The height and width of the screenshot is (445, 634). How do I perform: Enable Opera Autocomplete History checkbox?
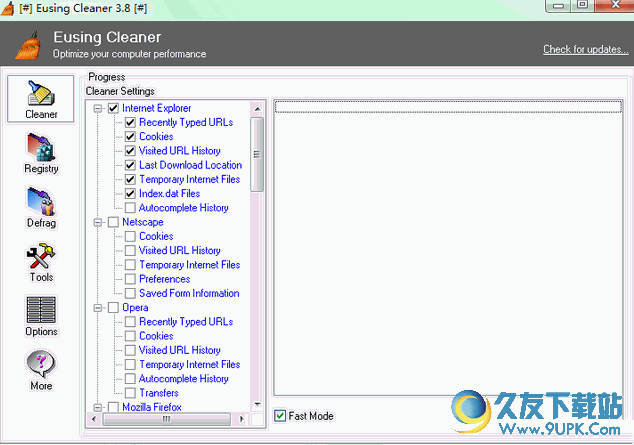coord(130,379)
